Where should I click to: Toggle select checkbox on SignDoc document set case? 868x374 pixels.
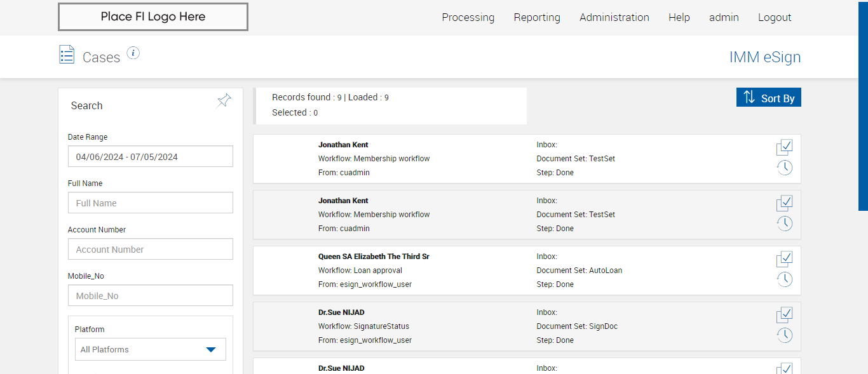(x=785, y=314)
